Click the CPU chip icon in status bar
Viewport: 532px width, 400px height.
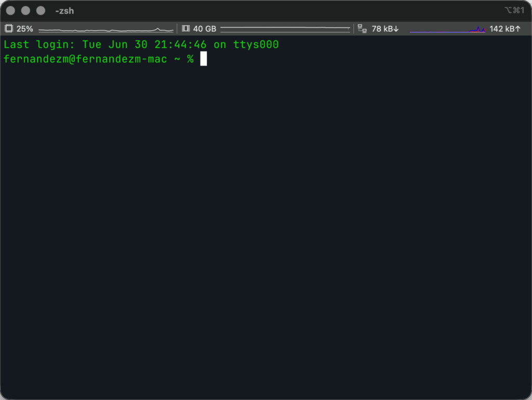pyautogui.click(x=9, y=29)
